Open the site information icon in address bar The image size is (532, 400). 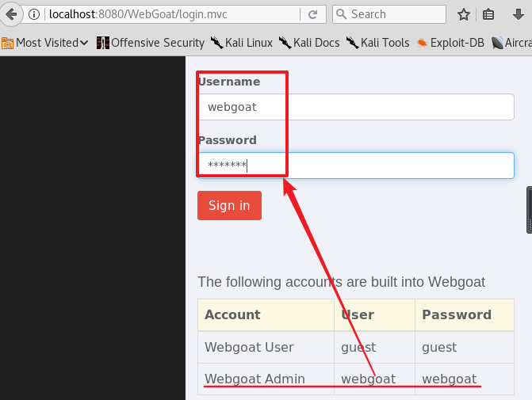[34, 14]
